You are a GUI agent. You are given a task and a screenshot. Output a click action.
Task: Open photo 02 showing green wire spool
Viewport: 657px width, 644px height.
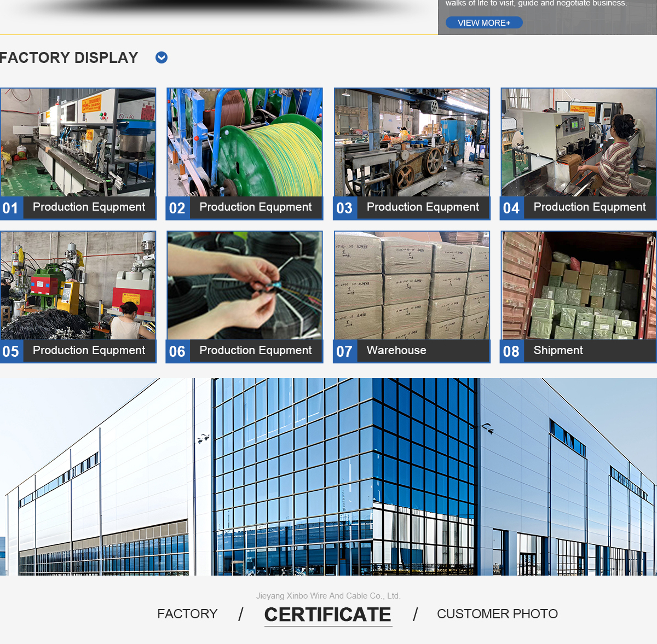click(245, 142)
